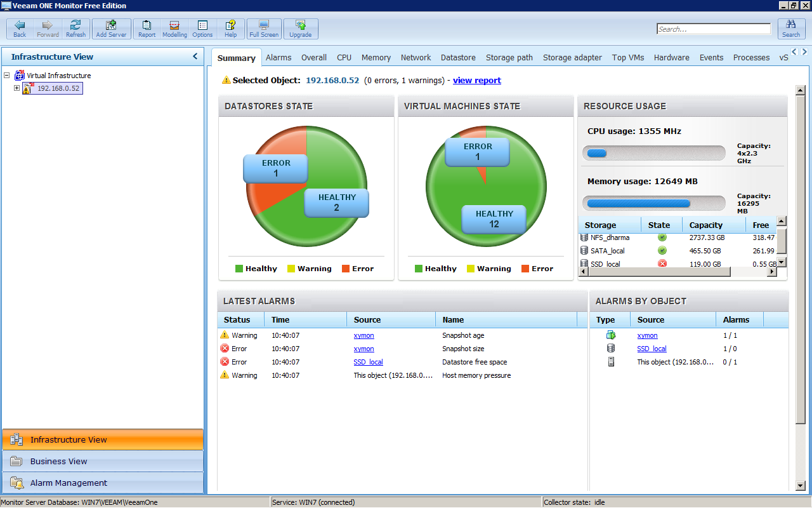Click Host memory pressure warning icon
This screenshot has height=508, width=812.
coord(225,375)
